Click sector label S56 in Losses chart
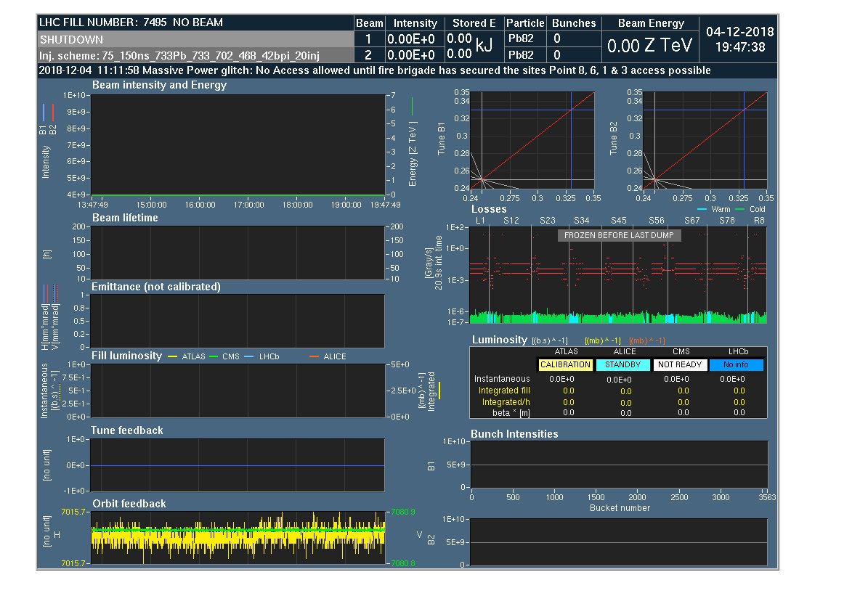 (657, 220)
